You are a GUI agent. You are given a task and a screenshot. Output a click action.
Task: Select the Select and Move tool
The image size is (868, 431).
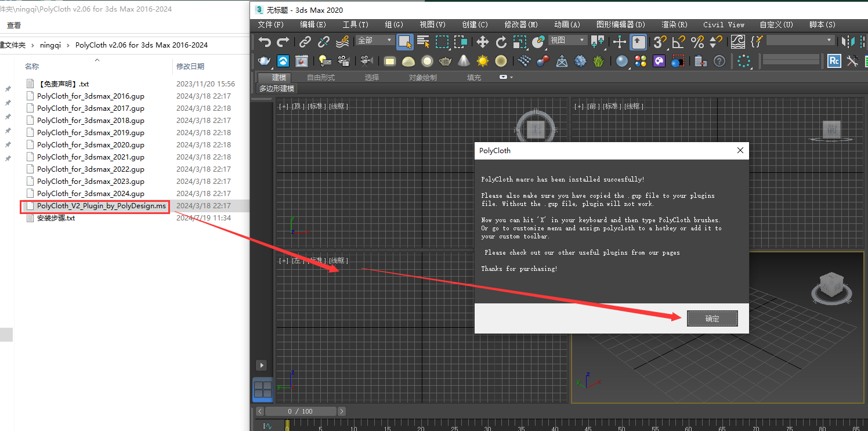pos(483,42)
